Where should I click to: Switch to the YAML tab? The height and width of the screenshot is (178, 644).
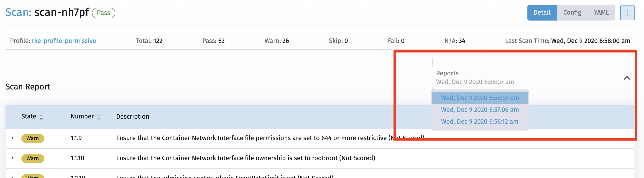click(x=601, y=12)
